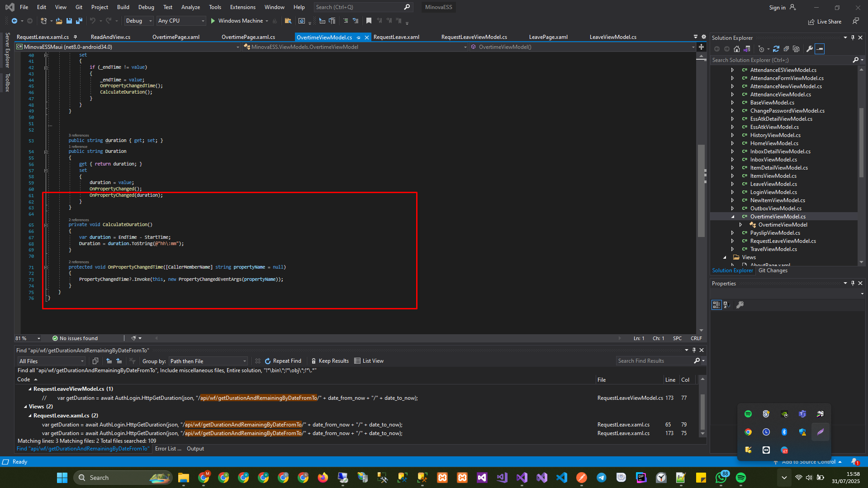The height and width of the screenshot is (488, 868).
Task: Click Properties panel Alphabetical sort icon
Action: [x=727, y=305]
